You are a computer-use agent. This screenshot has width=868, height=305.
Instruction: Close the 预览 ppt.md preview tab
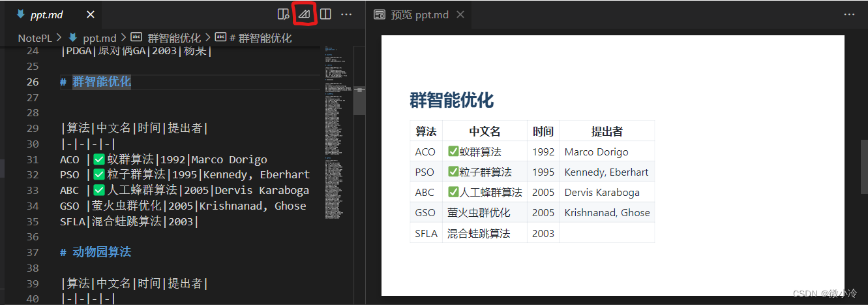pos(460,14)
